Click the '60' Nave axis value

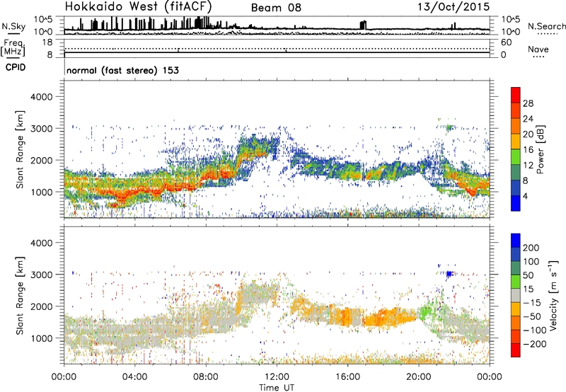[x=506, y=42]
